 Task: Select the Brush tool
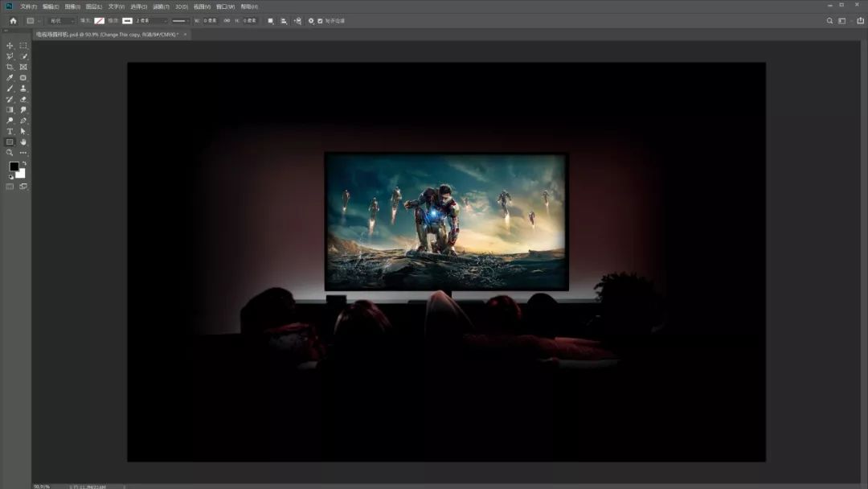coord(10,88)
